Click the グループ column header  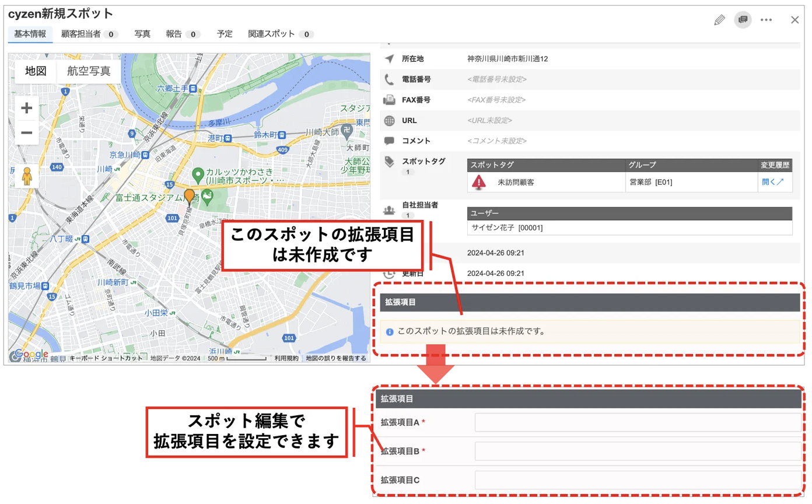click(691, 165)
